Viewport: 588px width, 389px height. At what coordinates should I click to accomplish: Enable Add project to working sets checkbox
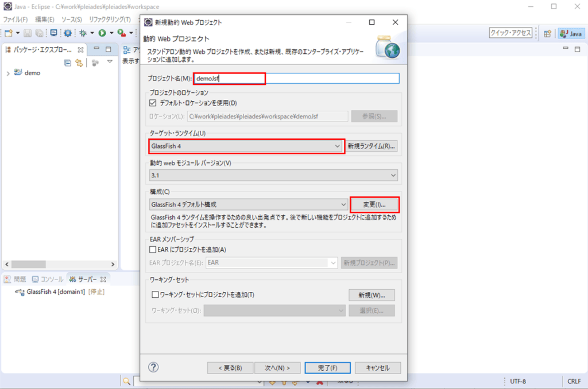(155, 294)
